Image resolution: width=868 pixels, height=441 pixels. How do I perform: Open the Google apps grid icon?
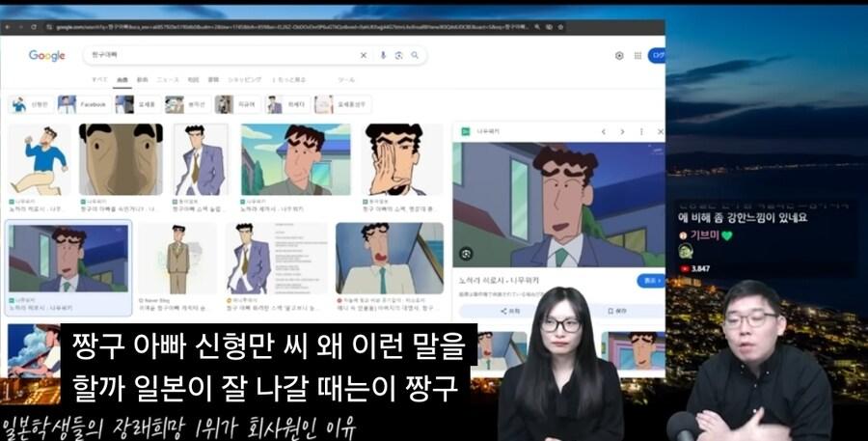(x=637, y=55)
